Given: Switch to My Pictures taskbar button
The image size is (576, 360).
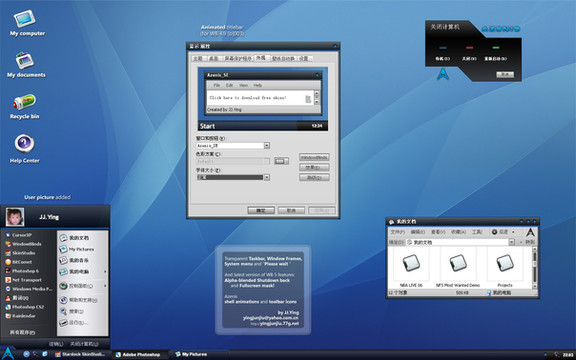Looking at the screenshot, I should pyautogui.click(x=191, y=354).
